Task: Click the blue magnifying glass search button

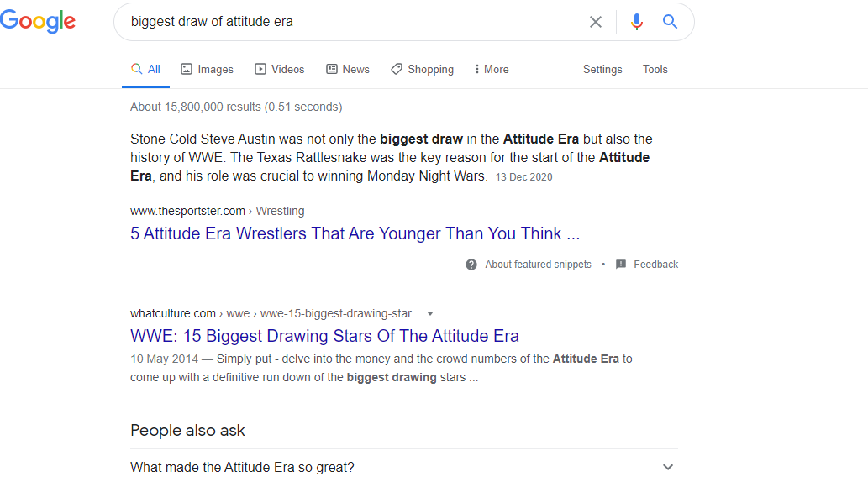Action: pos(670,22)
